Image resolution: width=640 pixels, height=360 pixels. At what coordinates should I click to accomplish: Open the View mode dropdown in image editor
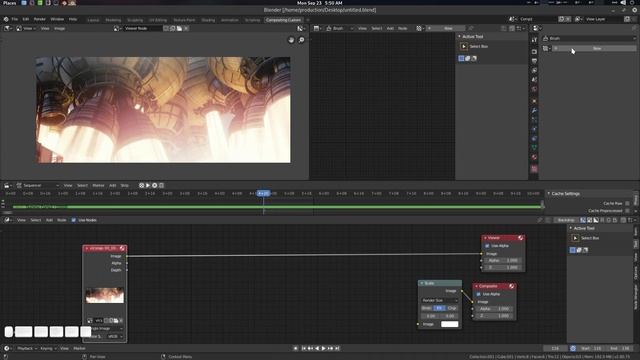(26, 29)
